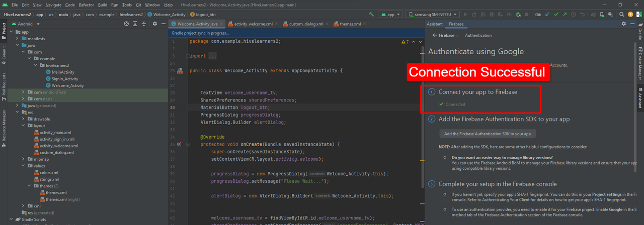Open the File menu

pyautogui.click(x=15, y=5)
